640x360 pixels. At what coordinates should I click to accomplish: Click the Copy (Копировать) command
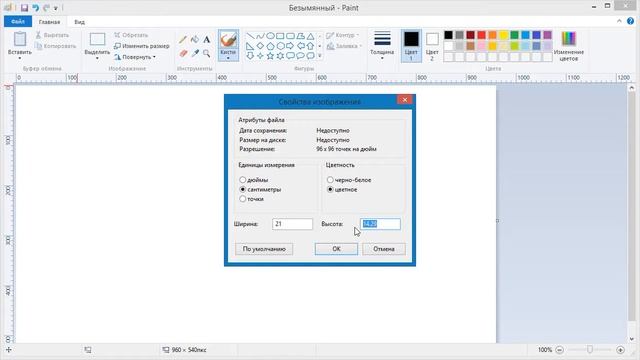coord(56,46)
